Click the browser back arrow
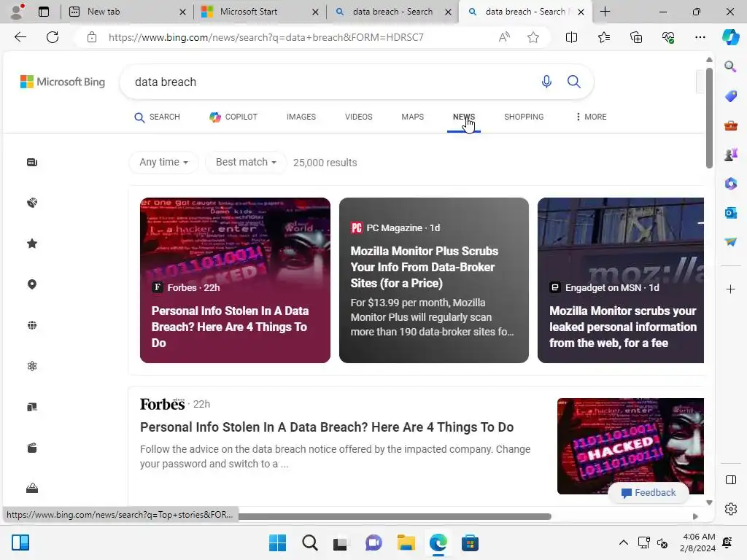Viewport: 747px width, 560px height. (x=20, y=37)
